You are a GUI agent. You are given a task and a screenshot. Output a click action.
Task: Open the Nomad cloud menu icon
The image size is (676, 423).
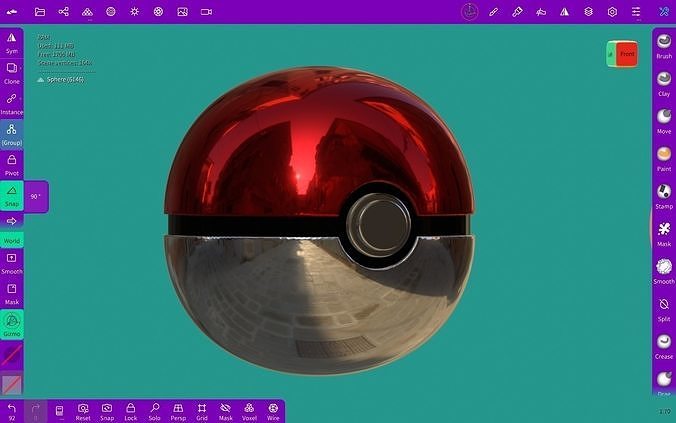click(x=12, y=12)
